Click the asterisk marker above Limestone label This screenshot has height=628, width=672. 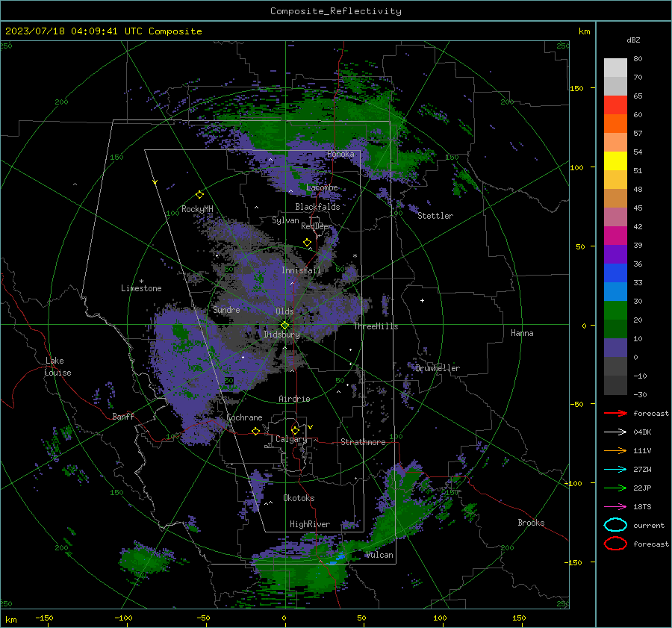141,282
